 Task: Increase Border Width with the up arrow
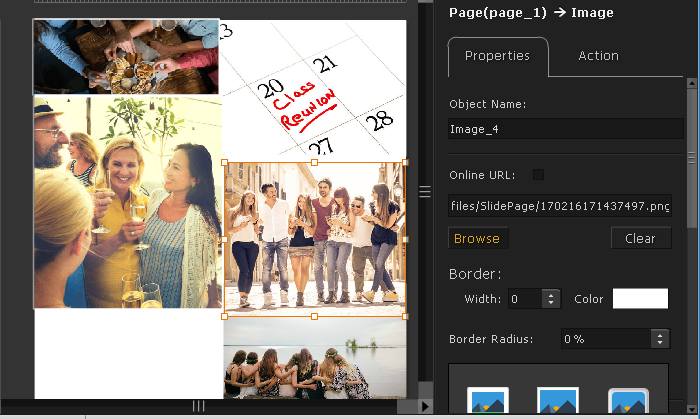551,295
